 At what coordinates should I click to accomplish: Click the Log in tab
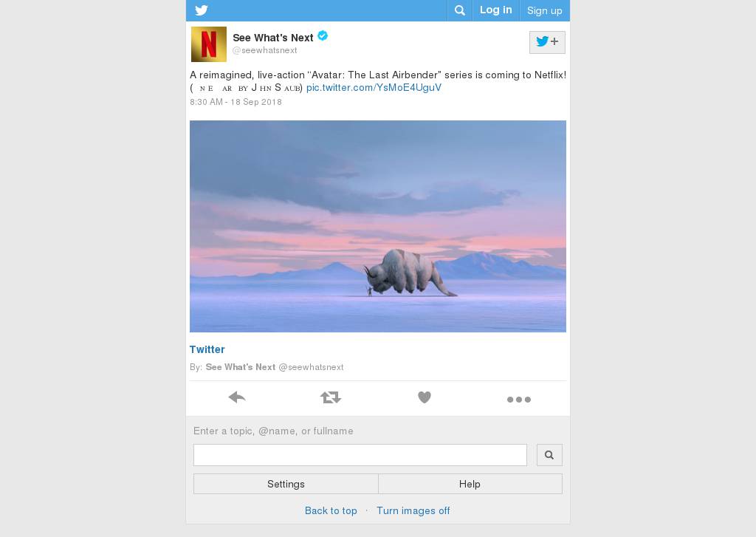click(495, 10)
